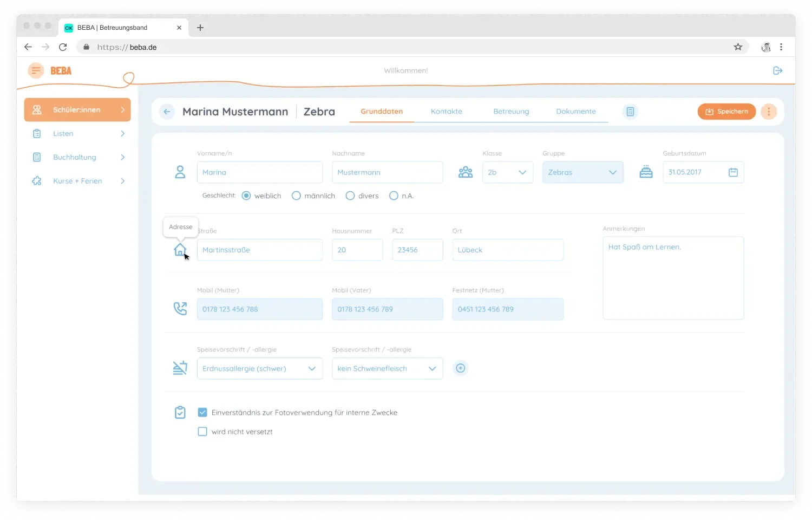
Task: Open the calendar picker in Geburtsdatum field
Action: point(733,172)
